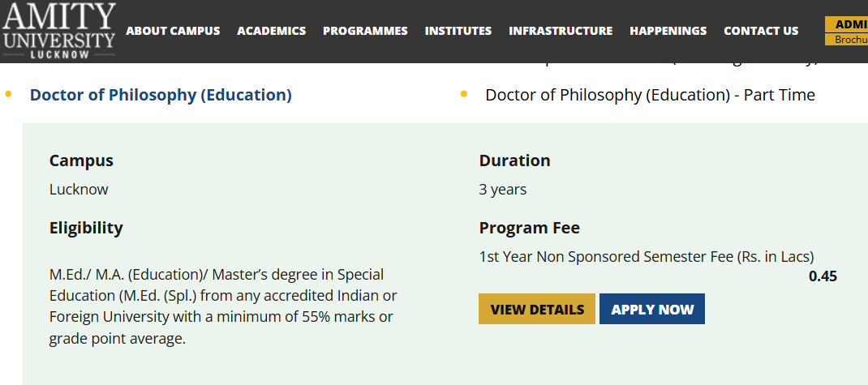Screen dimensions: 868x385
Task: Click the Brochure button below Admission
Action: 846,40
